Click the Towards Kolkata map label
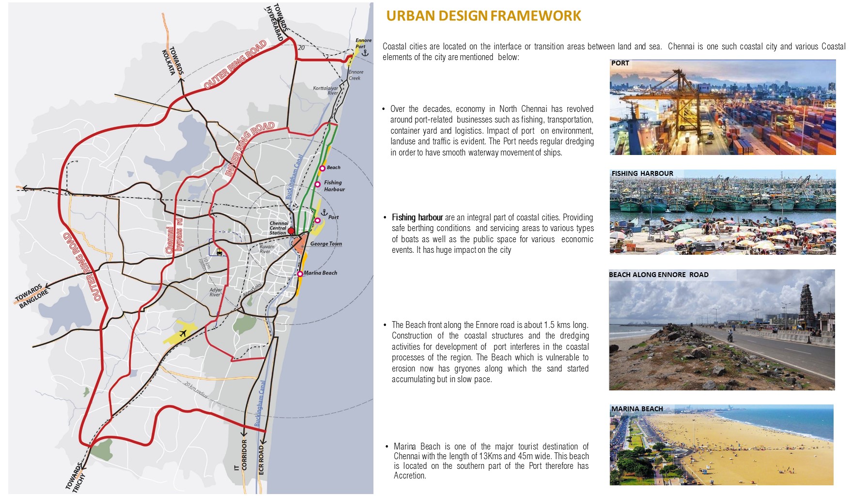 click(173, 62)
